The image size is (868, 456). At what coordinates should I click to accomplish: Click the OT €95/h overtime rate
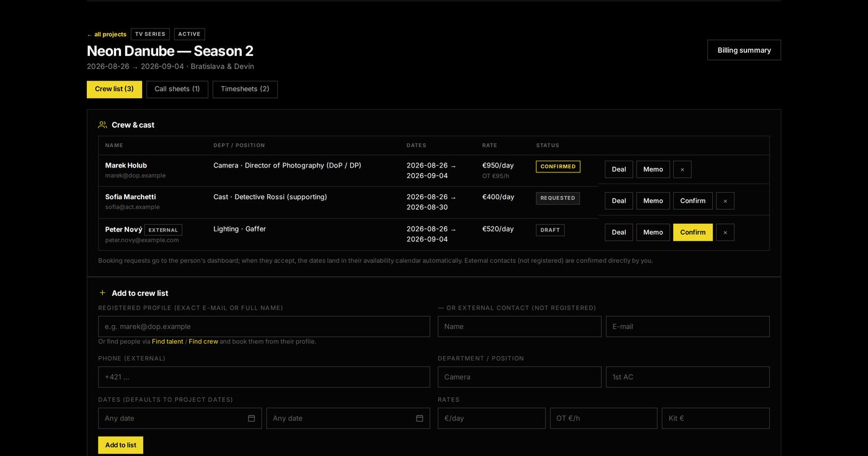pos(495,176)
